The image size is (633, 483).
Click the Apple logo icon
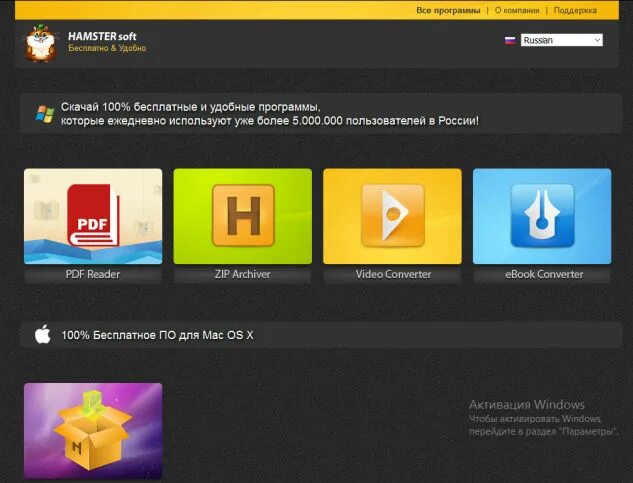coord(43,334)
